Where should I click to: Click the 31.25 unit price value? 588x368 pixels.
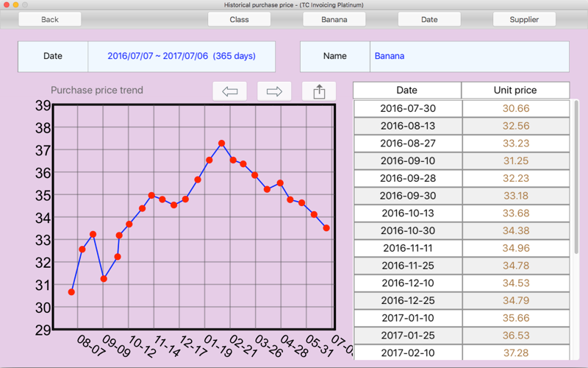(516, 160)
